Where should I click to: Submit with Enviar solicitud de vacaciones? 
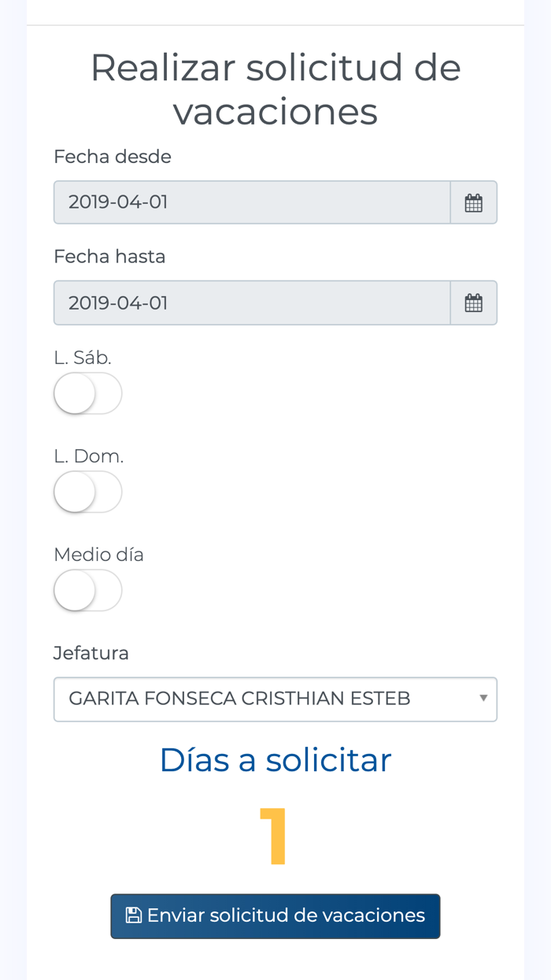[275, 915]
